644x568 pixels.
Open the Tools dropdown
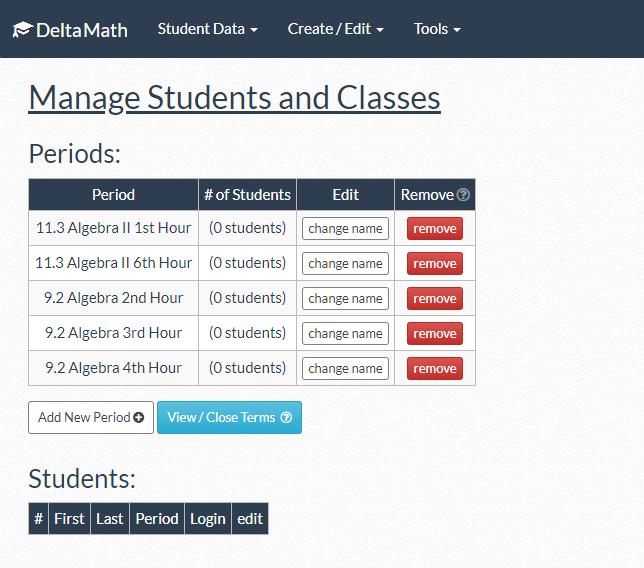(437, 29)
